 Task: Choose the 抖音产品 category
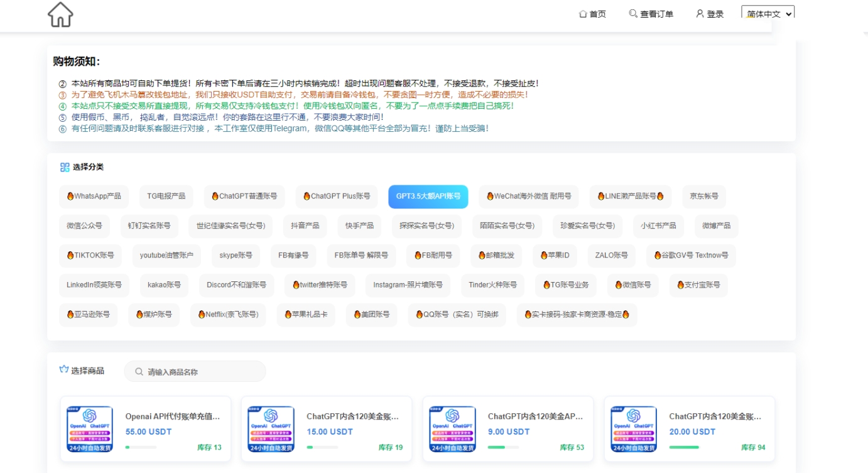305,226
